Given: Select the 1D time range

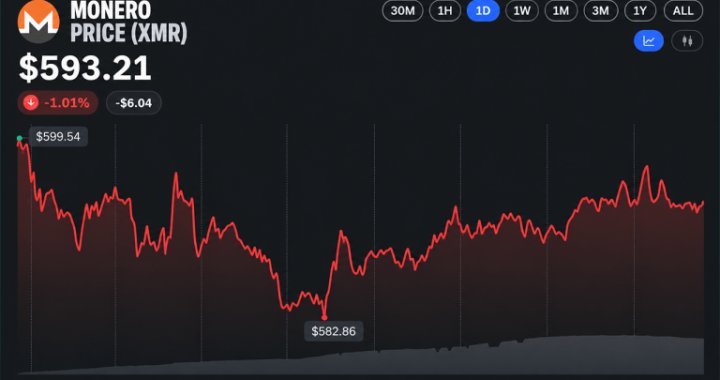Looking at the screenshot, I should (x=483, y=11).
